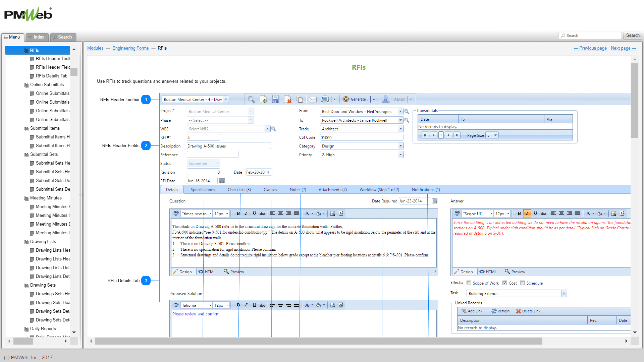The image size is (644, 362).
Task: Open the To company dropdown
Action: click(400, 120)
